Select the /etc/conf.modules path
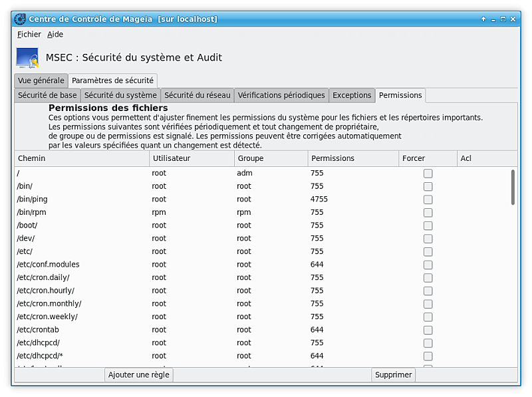The width and height of the screenshot is (532, 397). click(48, 264)
